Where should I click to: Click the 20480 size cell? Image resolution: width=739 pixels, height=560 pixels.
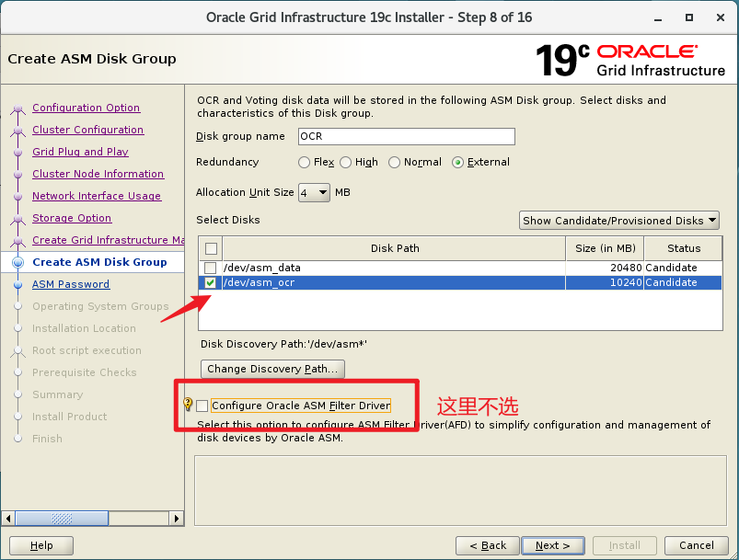(605, 268)
